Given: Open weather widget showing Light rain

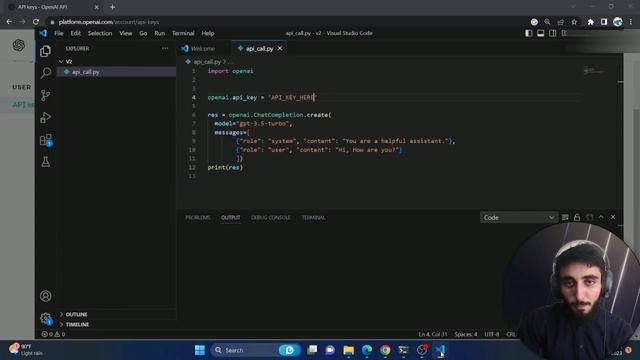Looking at the screenshot, I should coord(27,350).
